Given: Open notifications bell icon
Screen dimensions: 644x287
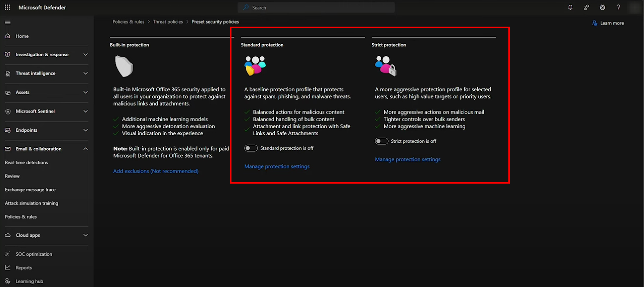Looking at the screenshot, I should click(570, 7).
